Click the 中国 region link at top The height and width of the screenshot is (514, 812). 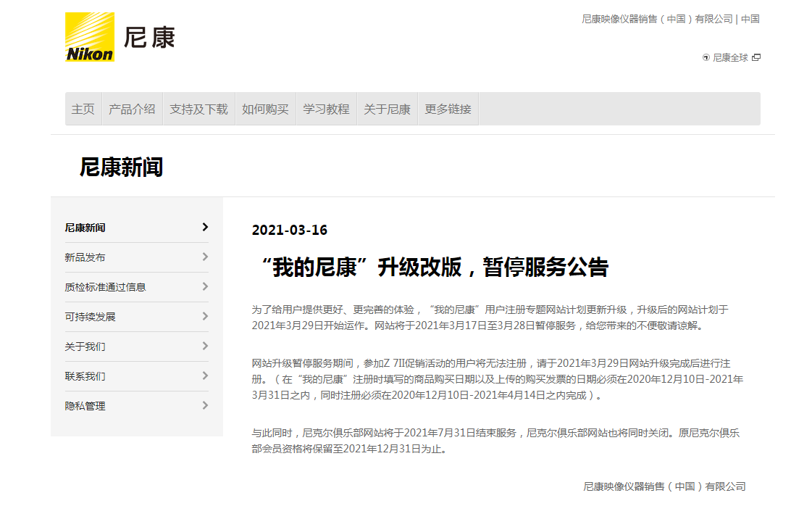point(750,19)
